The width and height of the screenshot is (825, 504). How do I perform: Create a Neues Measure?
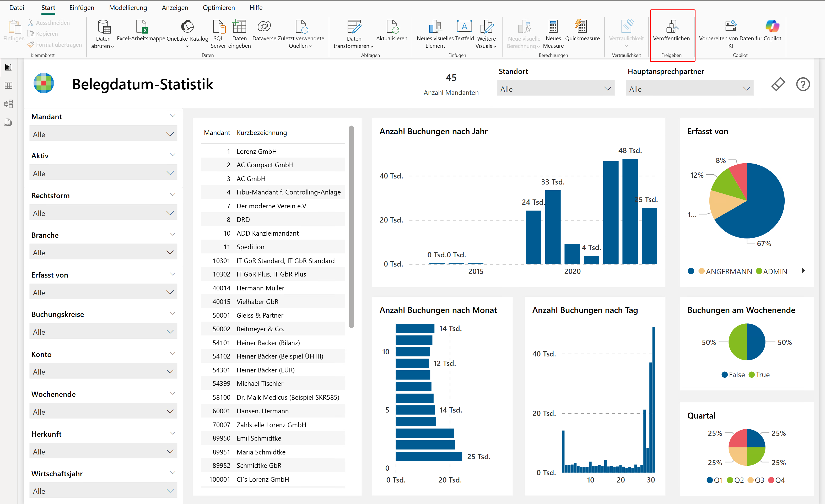point(553,34)
